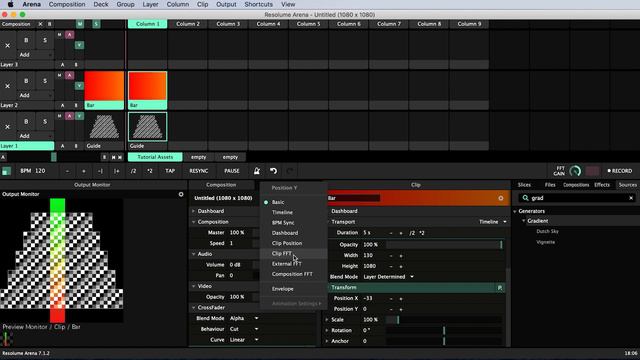Open Layer 2 Add blend dropdown

[x=36, y=95]
